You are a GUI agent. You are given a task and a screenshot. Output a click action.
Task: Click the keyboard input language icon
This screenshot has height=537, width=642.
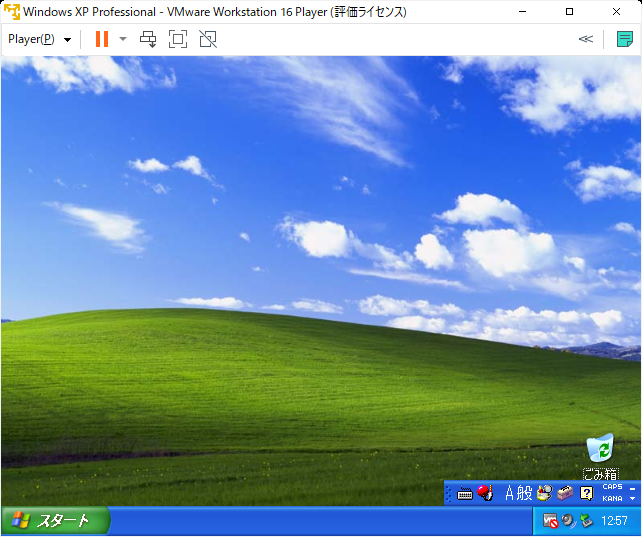point(465,494)
